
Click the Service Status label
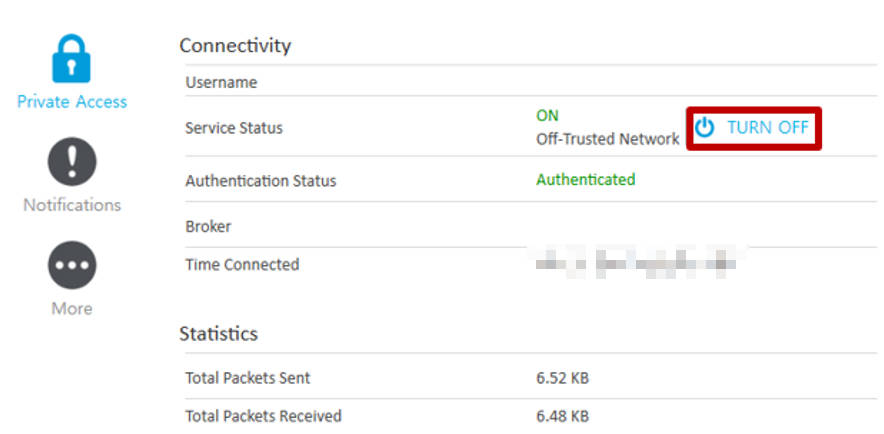point(234,128)
